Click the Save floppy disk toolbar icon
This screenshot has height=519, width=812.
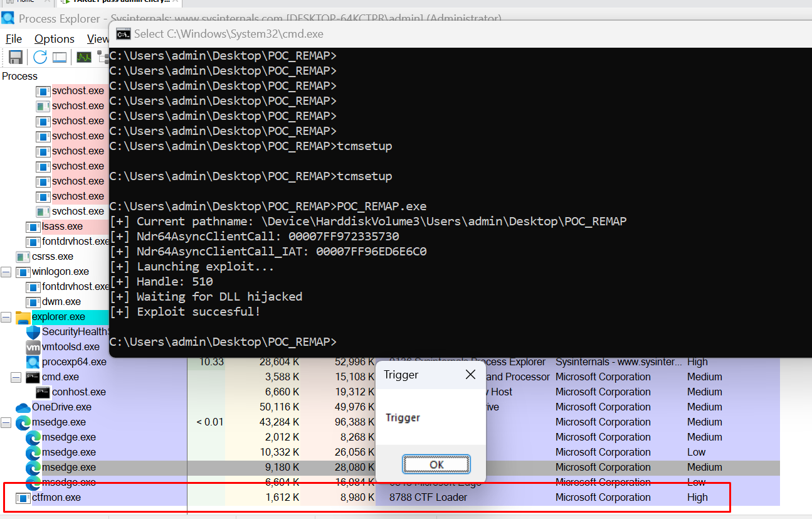click(16, 57)
